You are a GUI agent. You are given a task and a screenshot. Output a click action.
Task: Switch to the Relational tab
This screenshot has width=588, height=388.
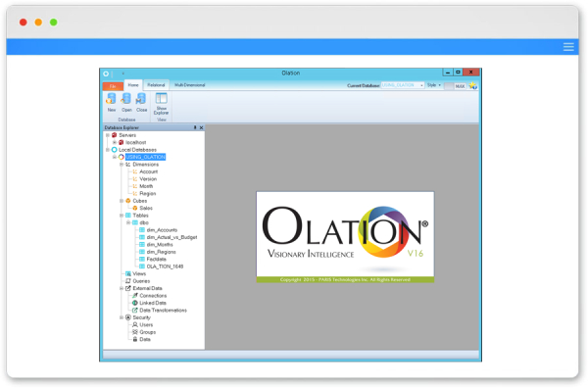pyautogui.click(x=156, y=85)
